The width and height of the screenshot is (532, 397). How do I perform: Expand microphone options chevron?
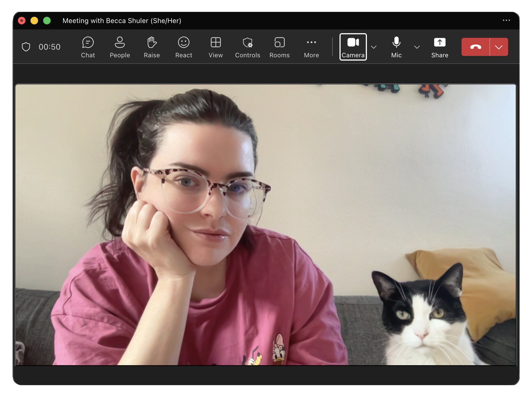click(417, 47)
